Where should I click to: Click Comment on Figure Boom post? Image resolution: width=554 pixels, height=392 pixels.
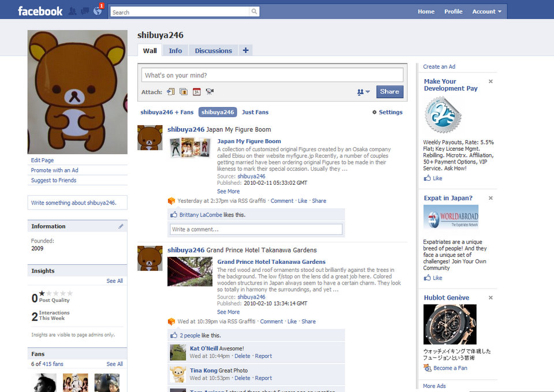click(282, 201)
